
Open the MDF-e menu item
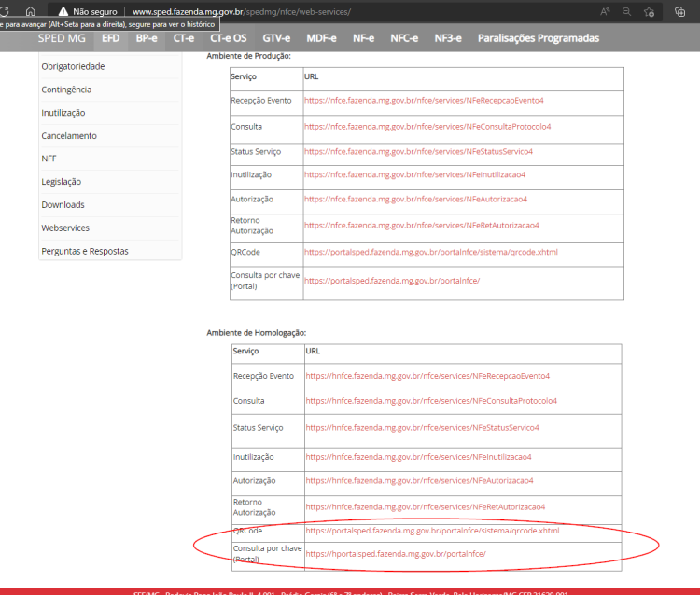tap(321, 38)
